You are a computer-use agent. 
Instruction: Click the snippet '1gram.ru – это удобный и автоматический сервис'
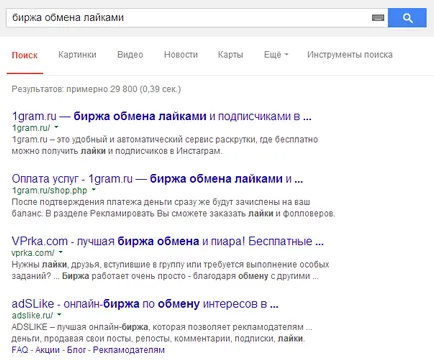[165, 145]
